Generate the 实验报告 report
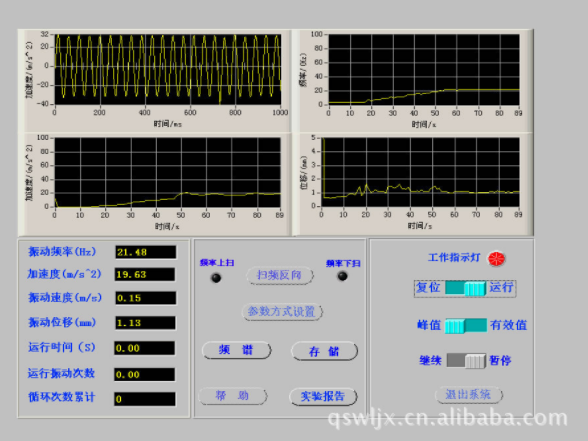588x441 pixels. click(x=323, y=396)
